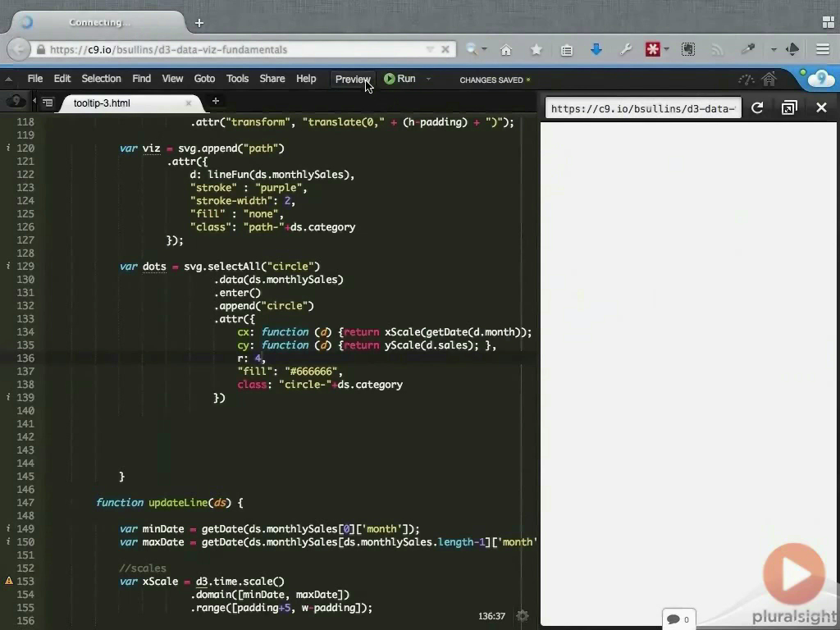Click the RSS feed icon
Screen dimensions: 840x630
(717, 50)
